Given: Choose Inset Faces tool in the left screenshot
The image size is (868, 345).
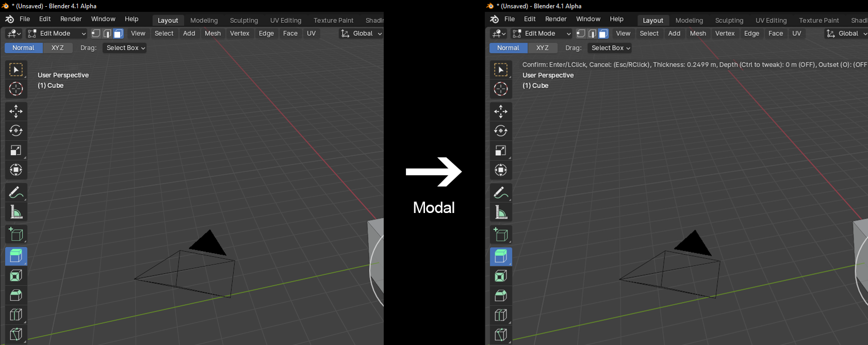Looking at the screenshot, I should pyautogui.click(x=16, y=276).
